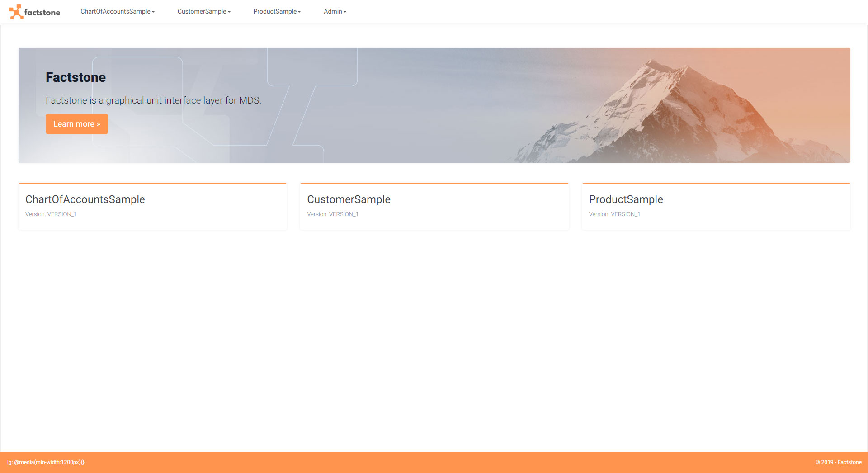Click Version: VERSION_1 under ChartOfAccountsSample card
The width and height of the screenshot is (868, 473).
click(51, 214)
